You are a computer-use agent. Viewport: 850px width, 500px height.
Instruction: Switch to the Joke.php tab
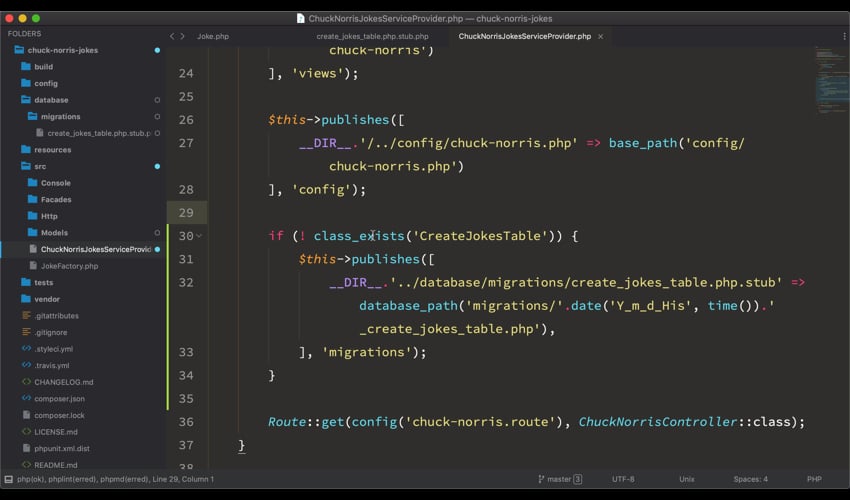pyautogui.click(x=212, y=36)
